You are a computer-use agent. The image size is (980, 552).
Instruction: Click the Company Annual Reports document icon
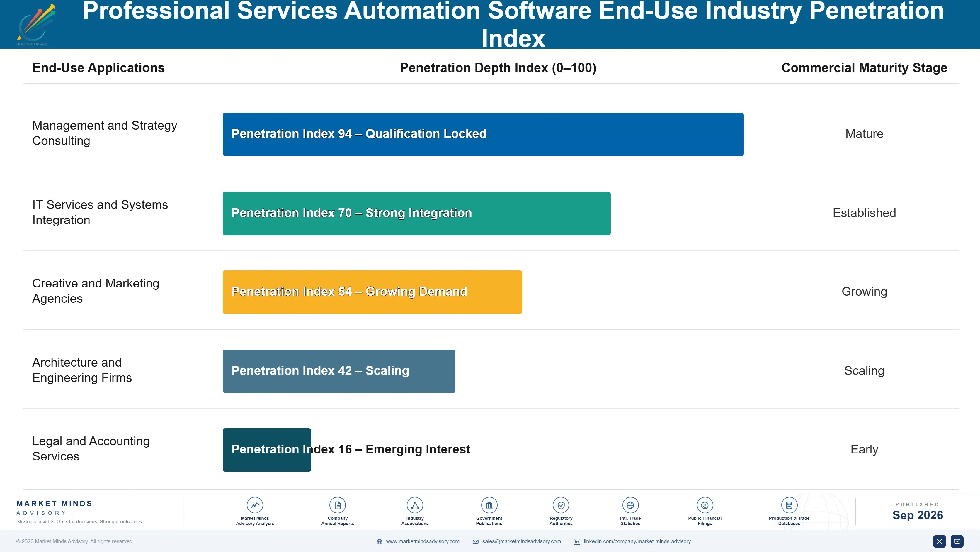pos(337,505)
